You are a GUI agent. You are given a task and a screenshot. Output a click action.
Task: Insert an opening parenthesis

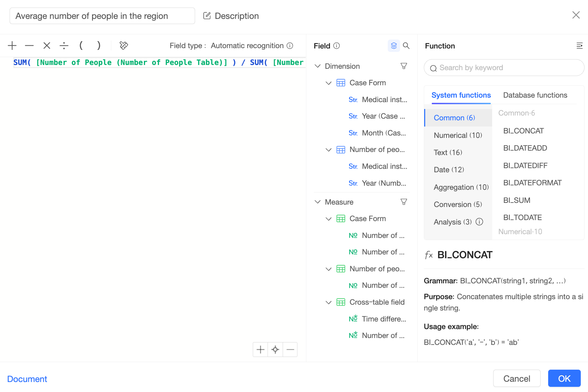click(81, 45)
